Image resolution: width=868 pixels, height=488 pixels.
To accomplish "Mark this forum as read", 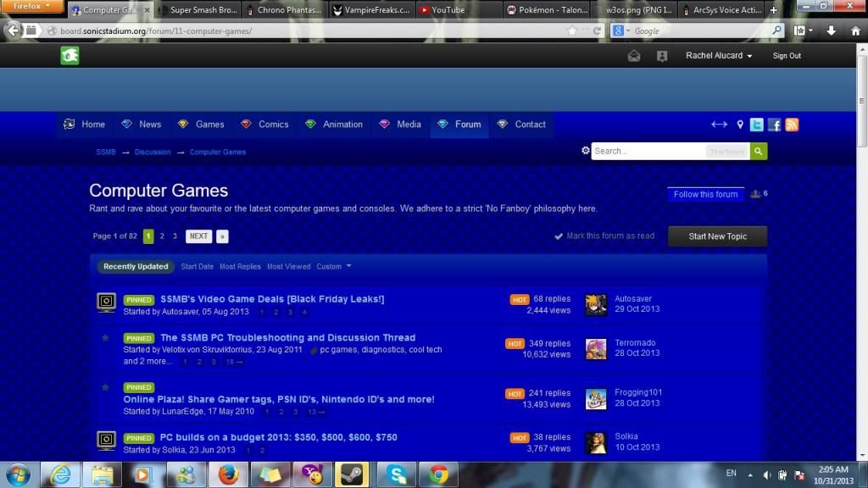I will (x=604, y=236).
